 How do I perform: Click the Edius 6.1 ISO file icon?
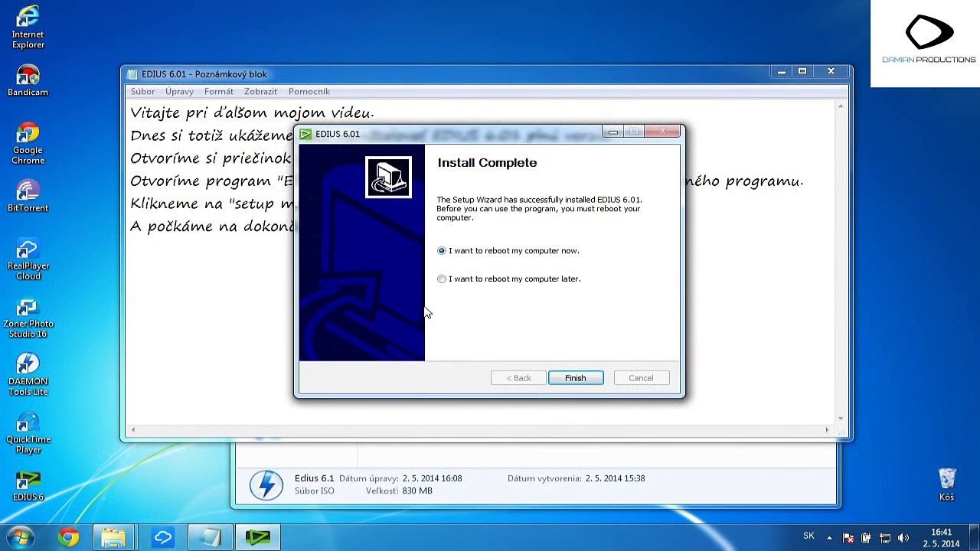(266, 485)
